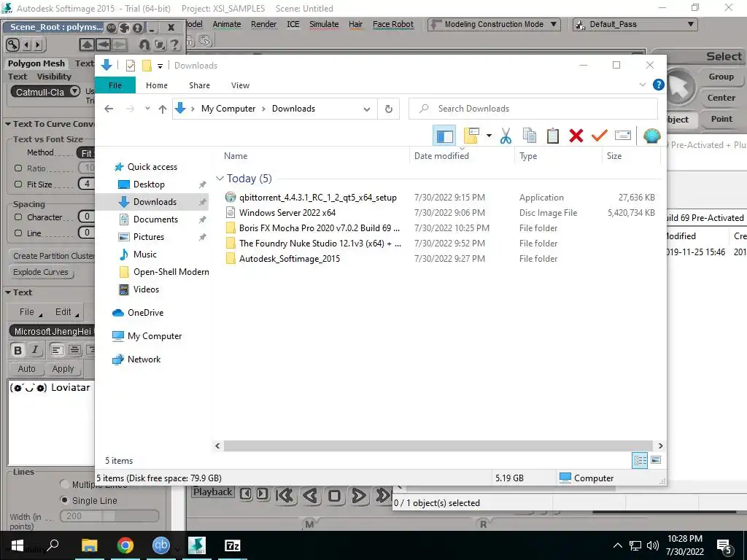This screenshot has height=560, width=747.
Task: Open 7-Zip from the taskbar
Action: point(232,545)
